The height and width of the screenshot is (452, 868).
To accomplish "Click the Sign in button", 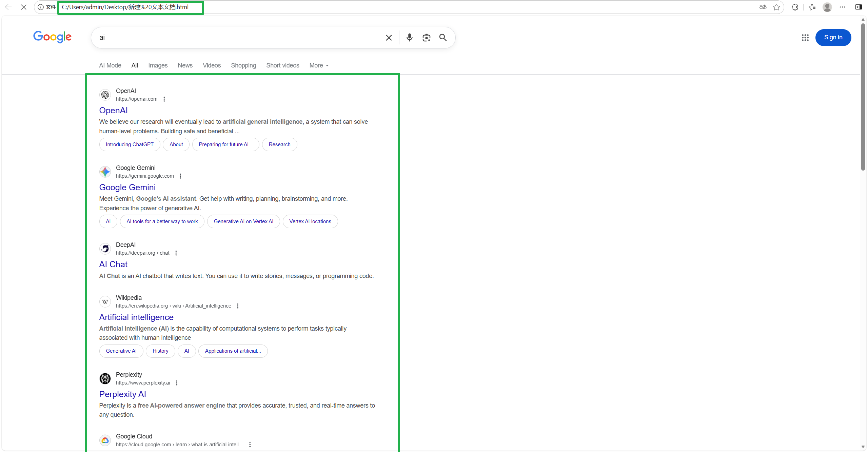I will pyautogui.click(x=833, y=37).
